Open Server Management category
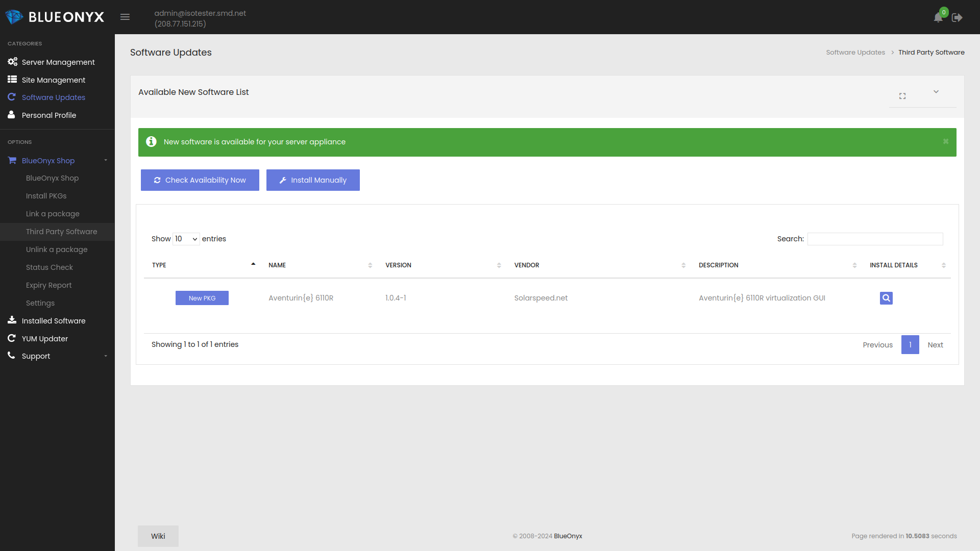Viewport: 980px width, 551px height. pos(58,62)
